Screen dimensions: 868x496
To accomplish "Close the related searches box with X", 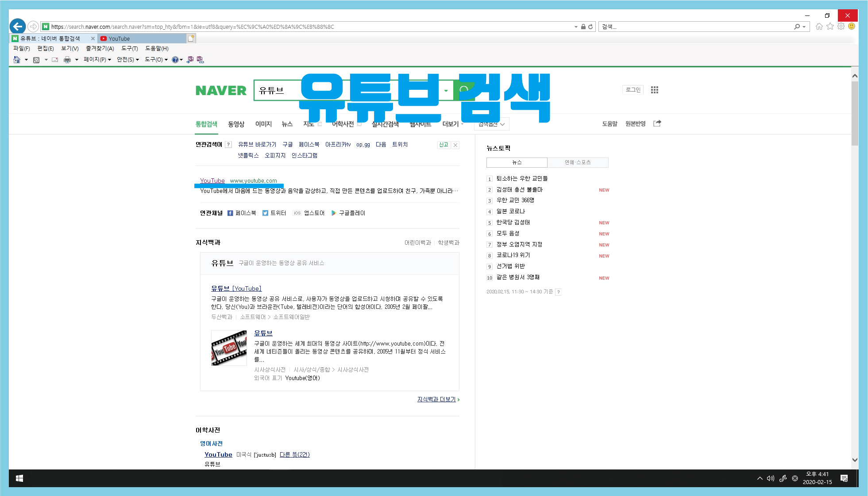I will tap(455, 145).
